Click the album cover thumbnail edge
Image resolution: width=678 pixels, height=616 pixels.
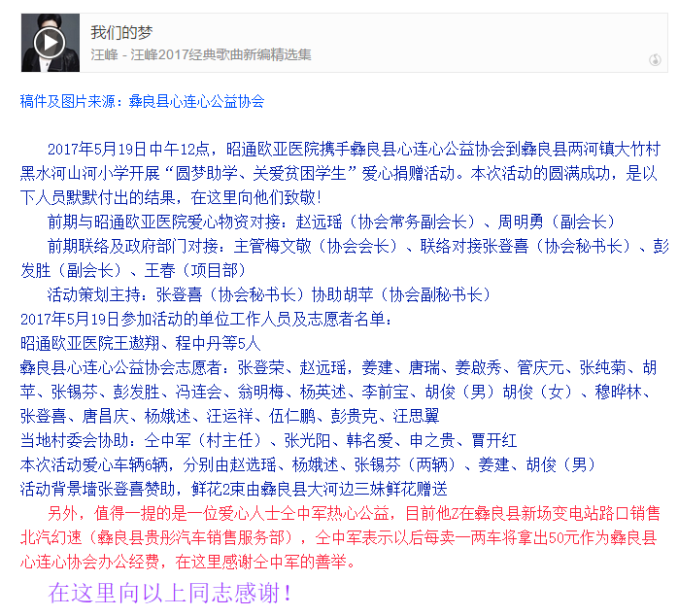pos(51,43)
